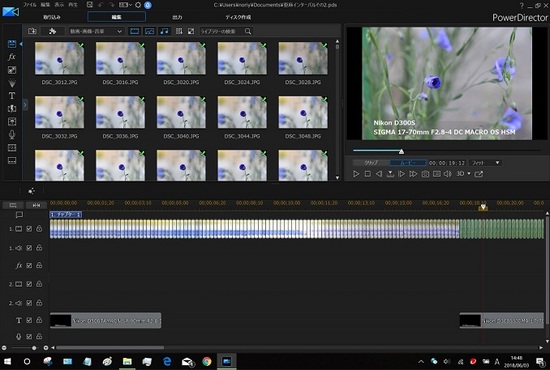Click the blue notification circle icon
The height and width of the screenshot is (370, 550).
click(x=148, y=5)
